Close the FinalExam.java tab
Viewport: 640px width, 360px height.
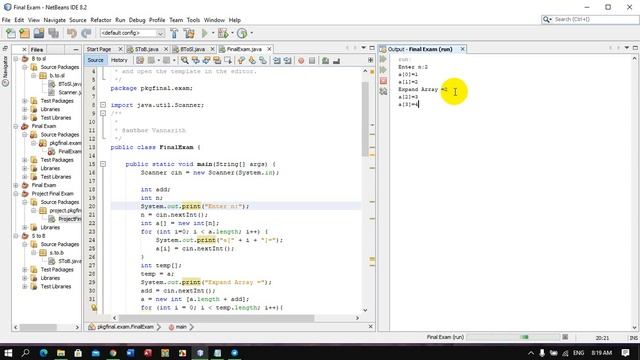(269, 49)
